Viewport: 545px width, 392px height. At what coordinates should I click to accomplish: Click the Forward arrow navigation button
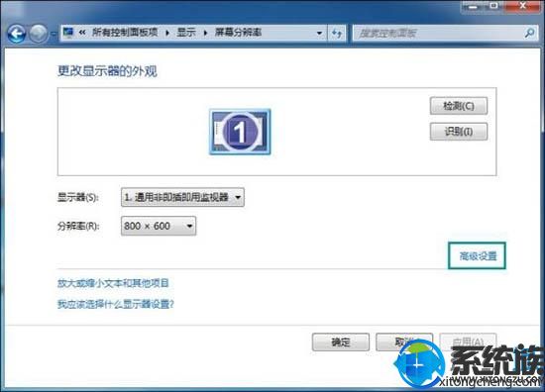[x=39, y=34]
